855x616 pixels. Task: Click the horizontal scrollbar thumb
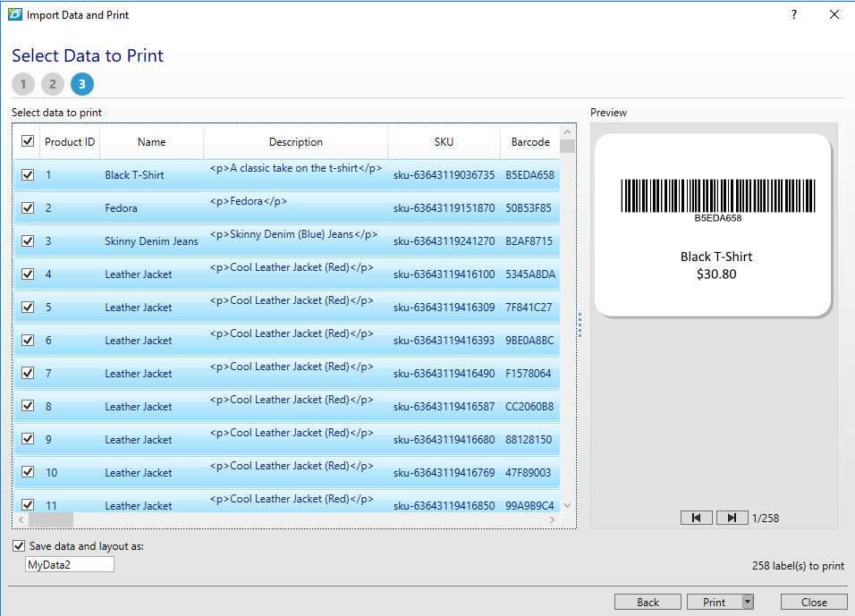coord(51,520)
